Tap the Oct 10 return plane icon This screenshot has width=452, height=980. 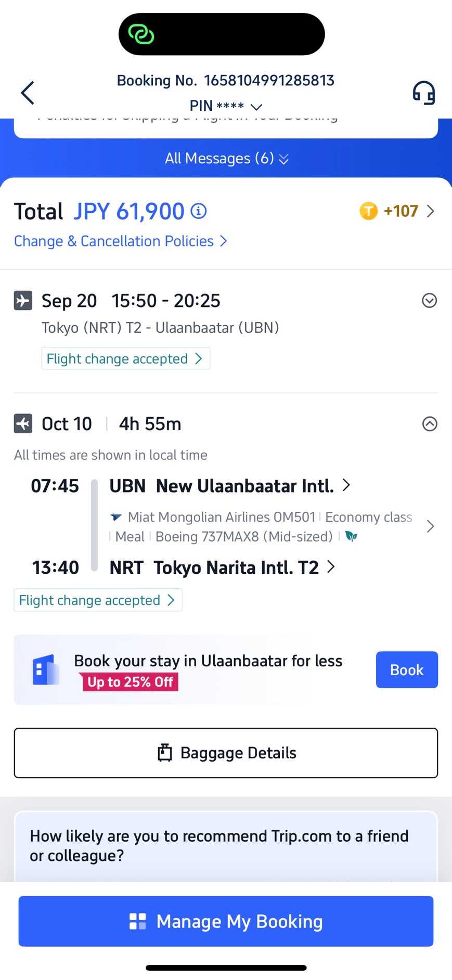point(23,424)
